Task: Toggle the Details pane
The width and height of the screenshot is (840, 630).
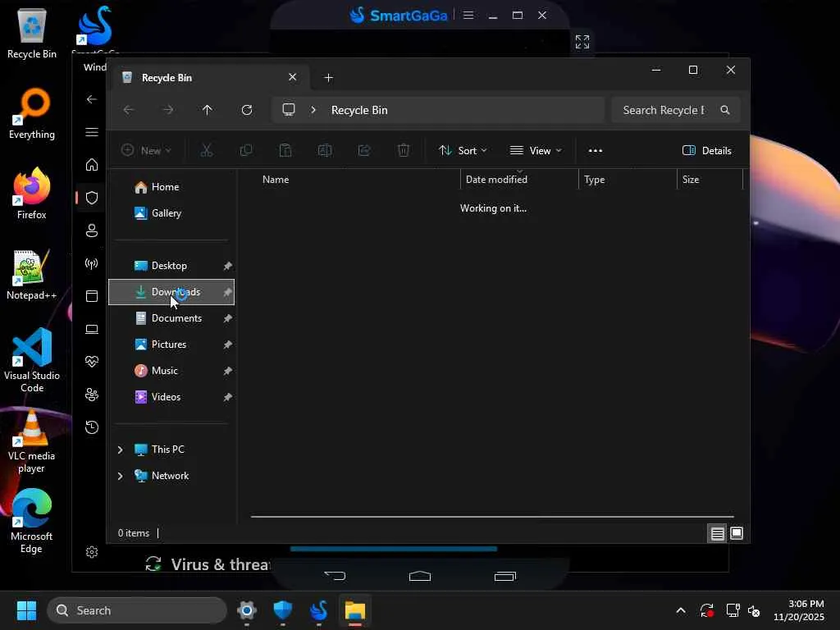Action: tap(706, 150)
